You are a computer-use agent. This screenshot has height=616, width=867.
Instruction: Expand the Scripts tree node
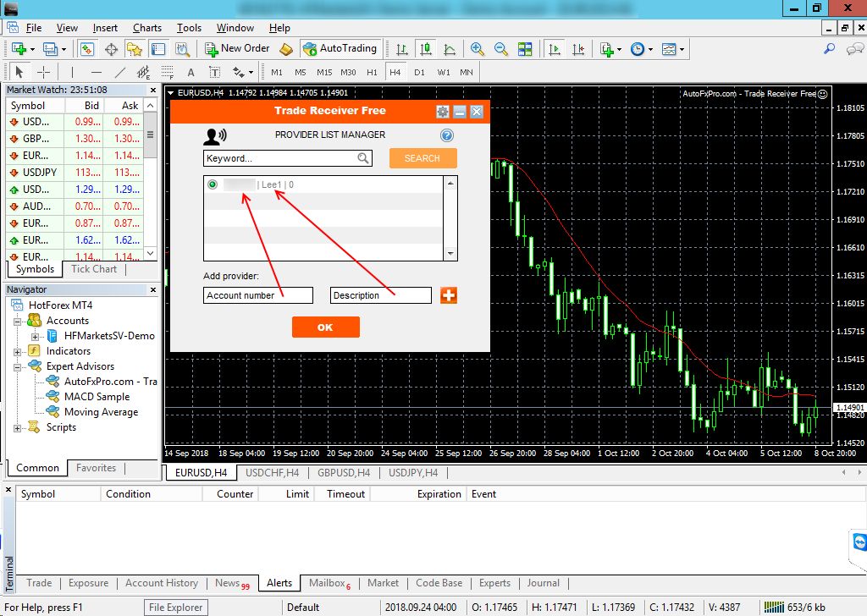pyautogui.click(x=17, y=428)
